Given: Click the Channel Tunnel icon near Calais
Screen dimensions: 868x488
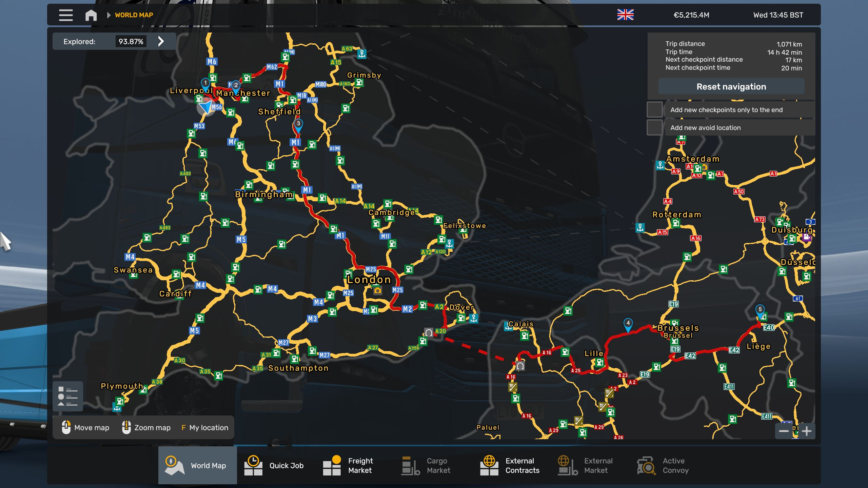Looking at the screenshot, I should [x=520, y=366].
